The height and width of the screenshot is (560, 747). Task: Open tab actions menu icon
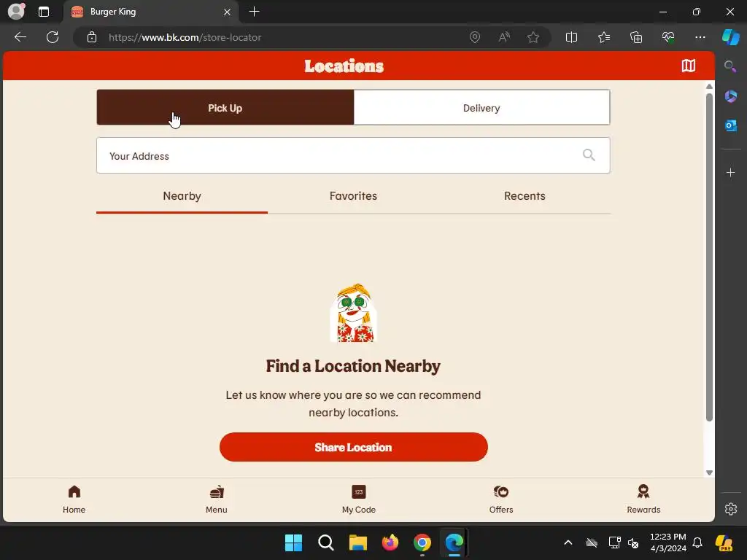(43, 12)
